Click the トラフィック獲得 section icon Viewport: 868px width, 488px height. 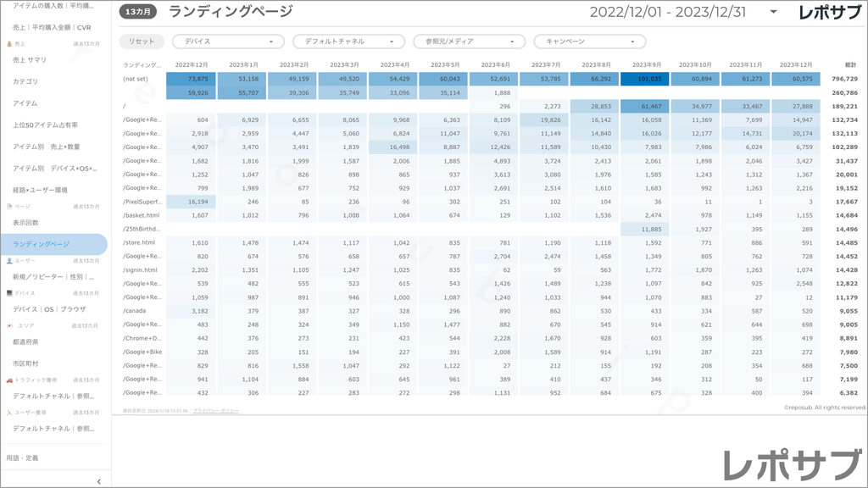(x=8, y=380)
